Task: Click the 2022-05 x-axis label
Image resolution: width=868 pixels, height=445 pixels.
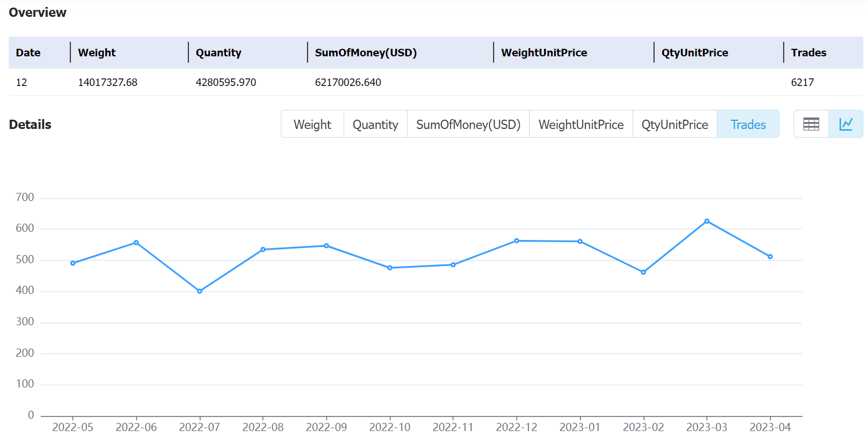Action: pos(73,428)
